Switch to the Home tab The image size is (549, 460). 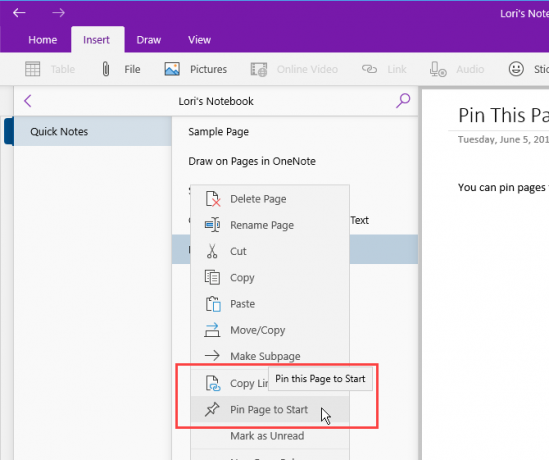click(43, 40)
